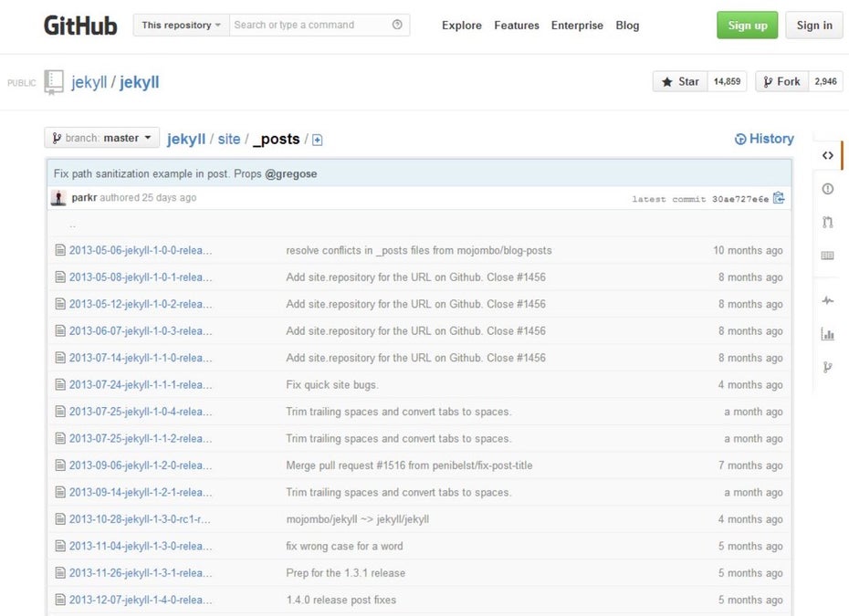Image resolution: width=849 pixels, height=616 pixels.
Task: Open the bold jekyll repository name link
Action: 139,82
